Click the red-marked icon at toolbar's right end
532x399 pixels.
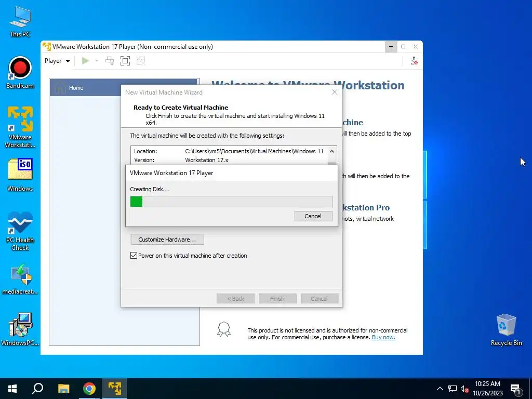point(414,61)
